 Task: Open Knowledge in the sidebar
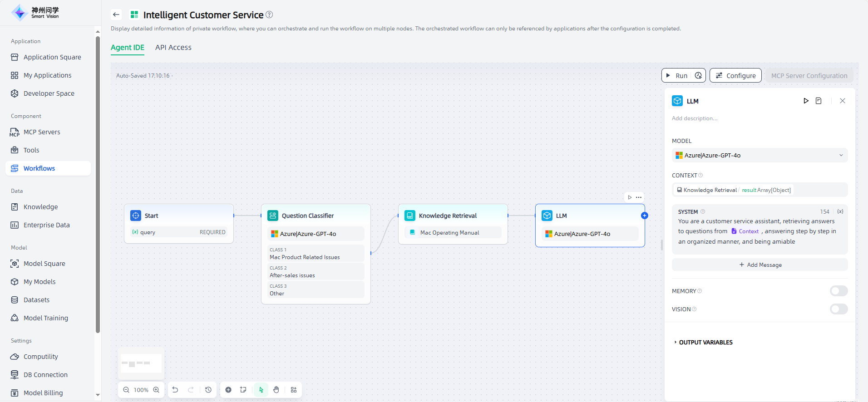[x=40, y=207]
